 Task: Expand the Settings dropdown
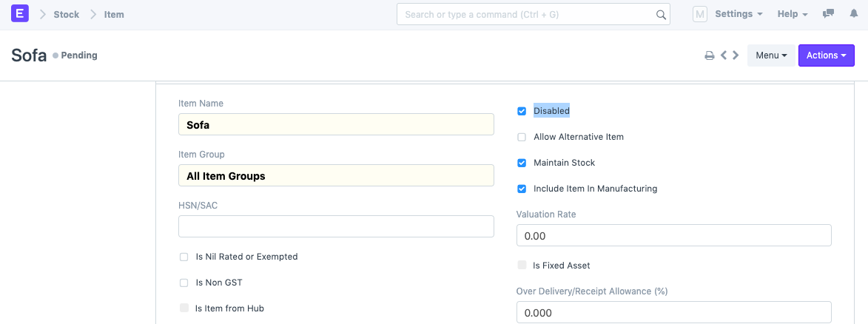[x=739, y=14]
